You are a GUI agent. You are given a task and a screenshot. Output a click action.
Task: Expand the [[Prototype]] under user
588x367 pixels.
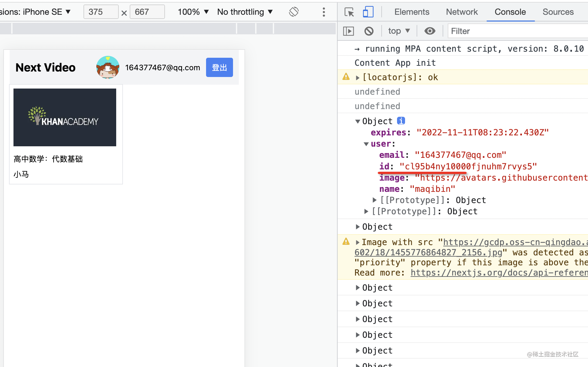coord(375,200)
